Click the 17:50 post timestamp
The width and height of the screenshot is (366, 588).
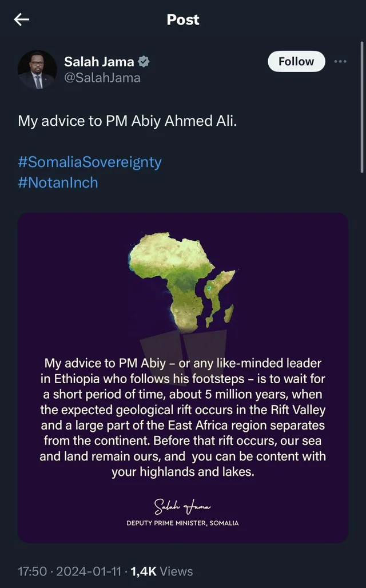tap(31, 571)
